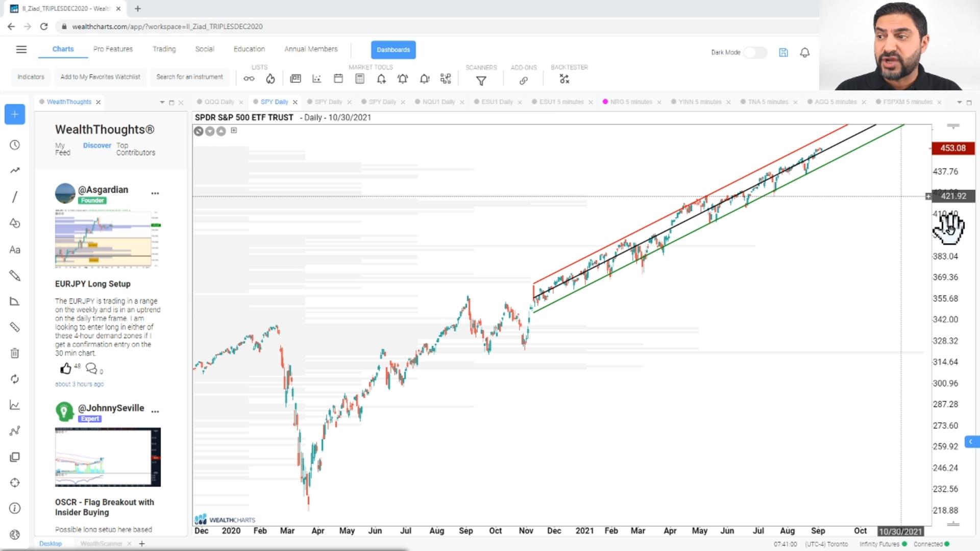Click the 453.08 current price label
Image resolution: width=980 pixels, height=551 pixels.
(x=952, y=148)
